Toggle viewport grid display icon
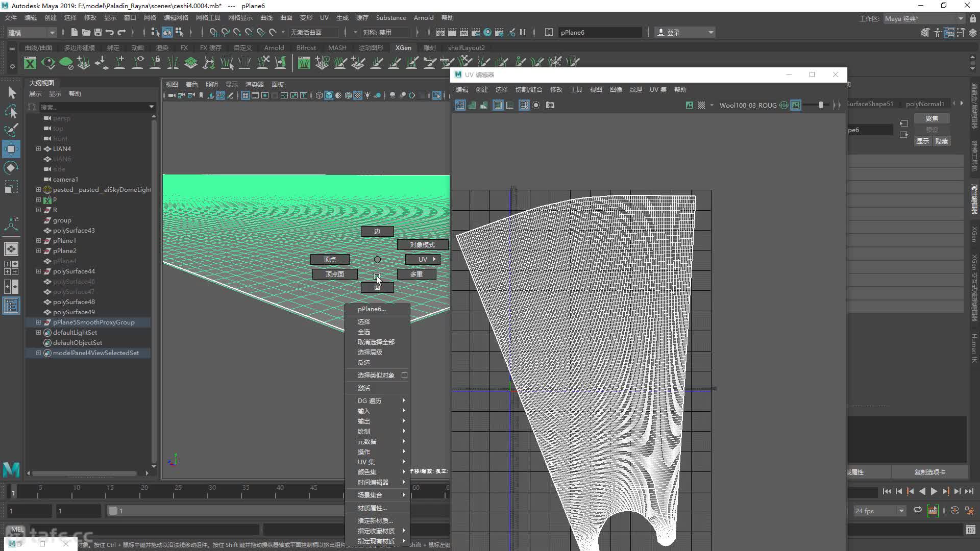Image resolution: width=980 pixels, height=551 pixels. tap(246, 95)
